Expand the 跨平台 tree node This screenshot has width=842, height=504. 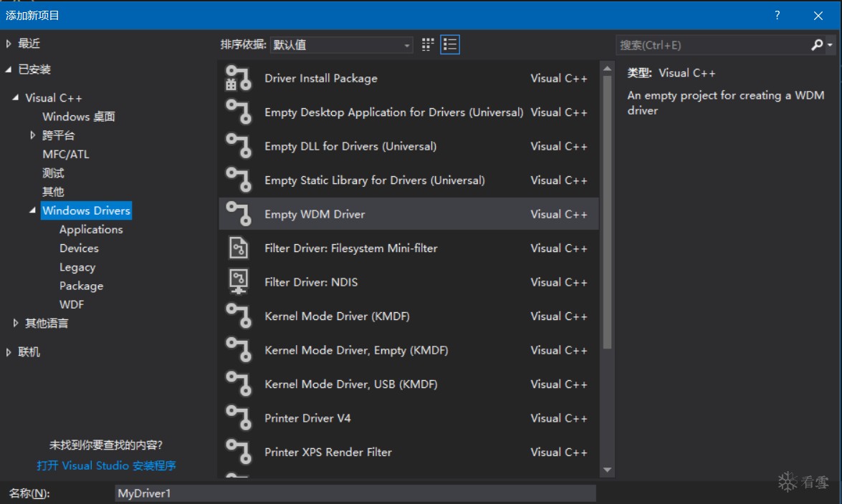click(x=33, y=135)
